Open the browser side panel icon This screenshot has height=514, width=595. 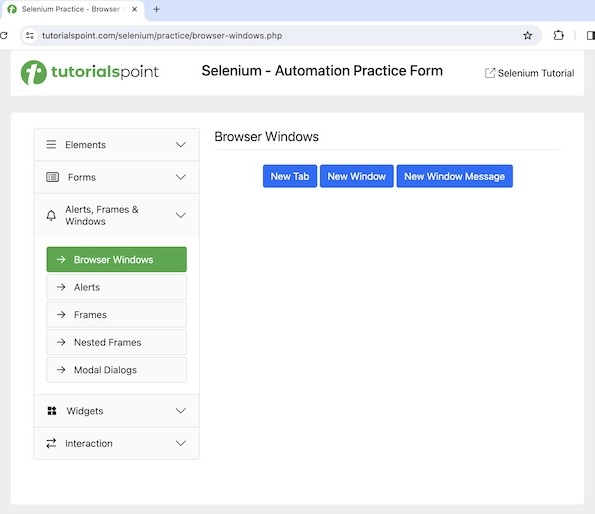click(591, 36)
